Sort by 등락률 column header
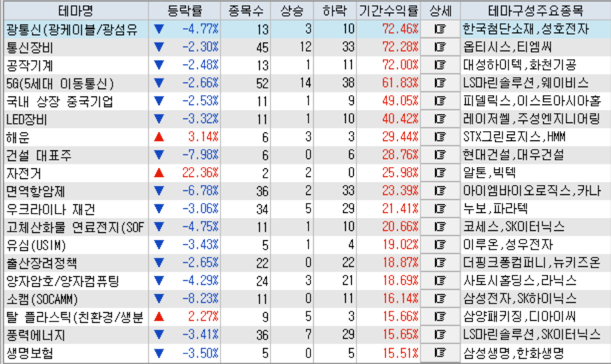This screenshot has height=364, width=611. click(x=185, y=11)
